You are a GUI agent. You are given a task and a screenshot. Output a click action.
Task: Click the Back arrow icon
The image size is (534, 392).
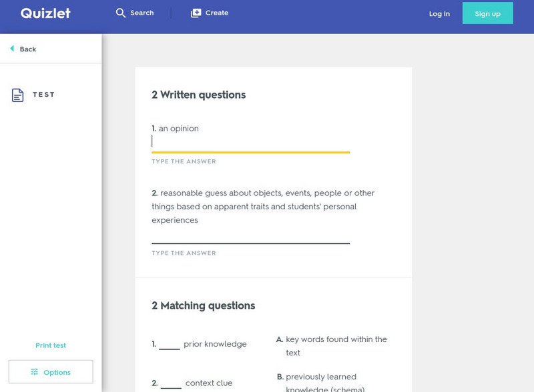(x=12, y=49)
